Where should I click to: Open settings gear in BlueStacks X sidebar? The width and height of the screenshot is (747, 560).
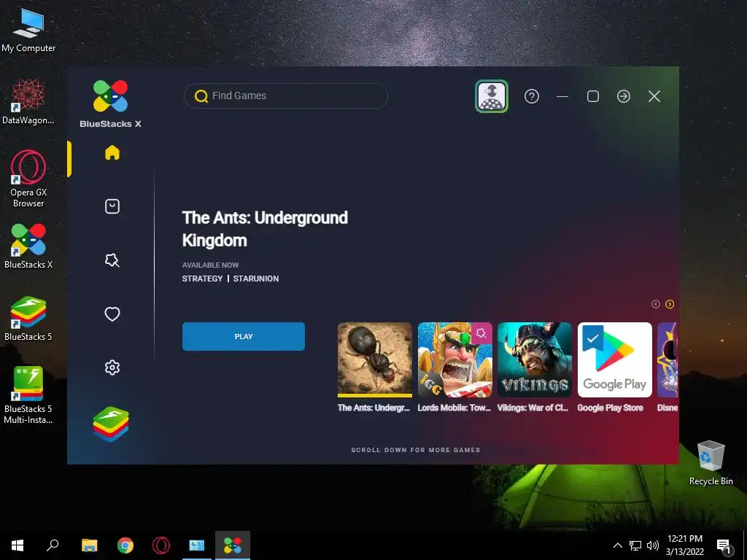click(112, 367)
